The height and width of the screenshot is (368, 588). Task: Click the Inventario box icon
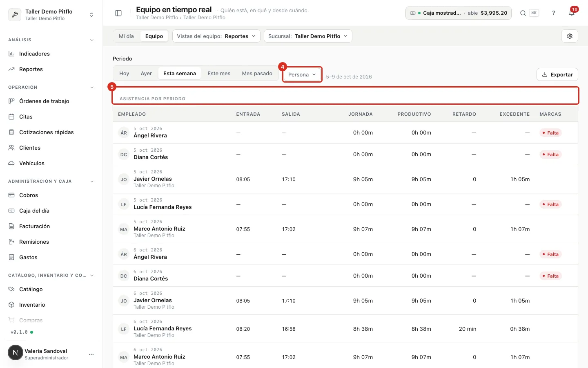11,305
